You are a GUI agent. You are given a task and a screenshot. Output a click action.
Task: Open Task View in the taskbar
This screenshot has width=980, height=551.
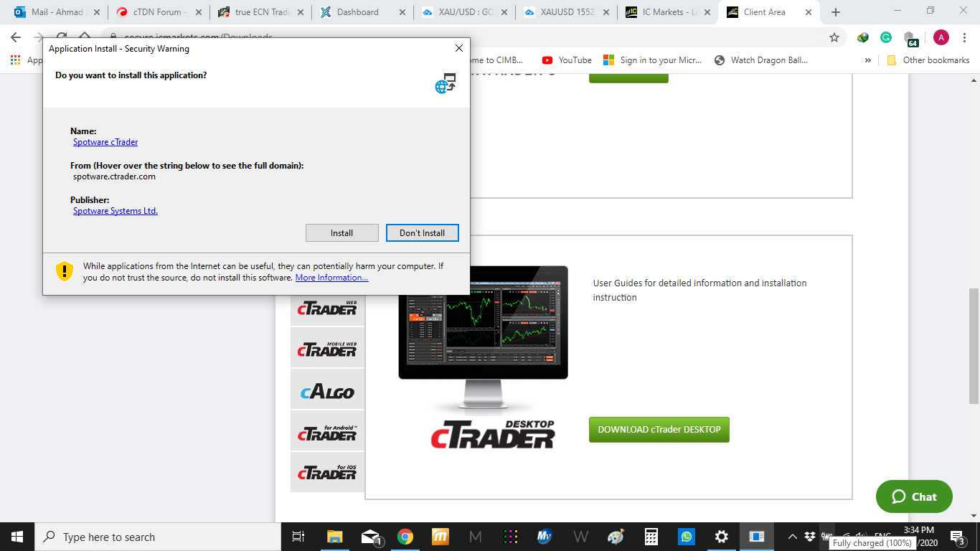299,537
